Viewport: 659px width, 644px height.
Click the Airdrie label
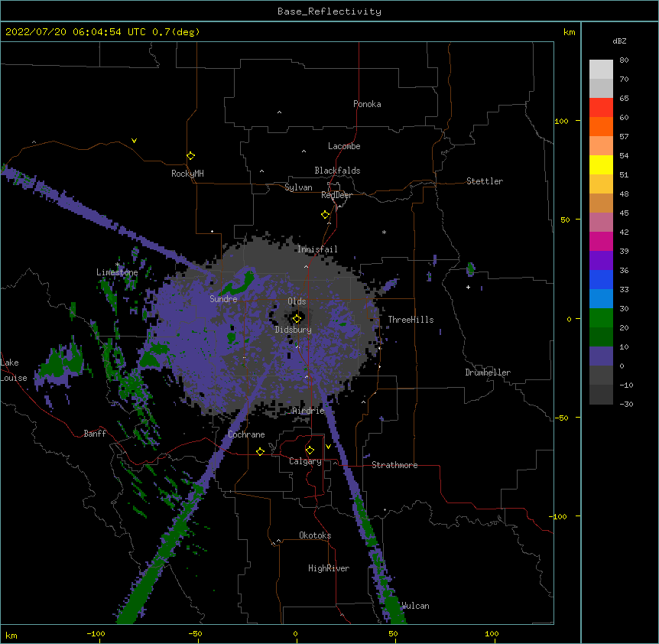click(308, 411)
